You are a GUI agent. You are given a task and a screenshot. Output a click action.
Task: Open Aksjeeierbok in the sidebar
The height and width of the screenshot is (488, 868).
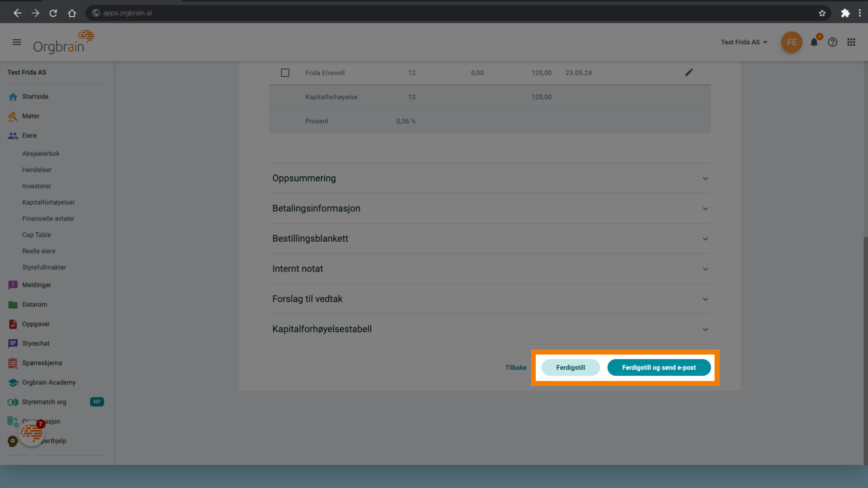(x=41, y=154)
